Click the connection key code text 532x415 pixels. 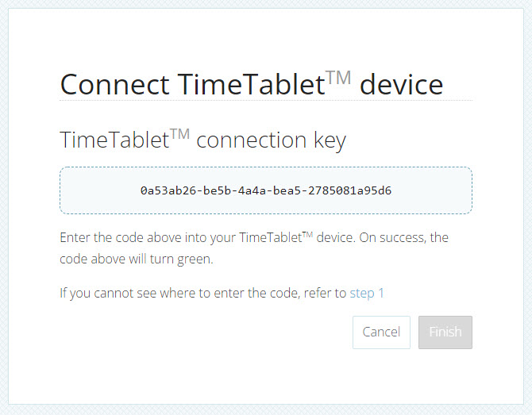265,190
